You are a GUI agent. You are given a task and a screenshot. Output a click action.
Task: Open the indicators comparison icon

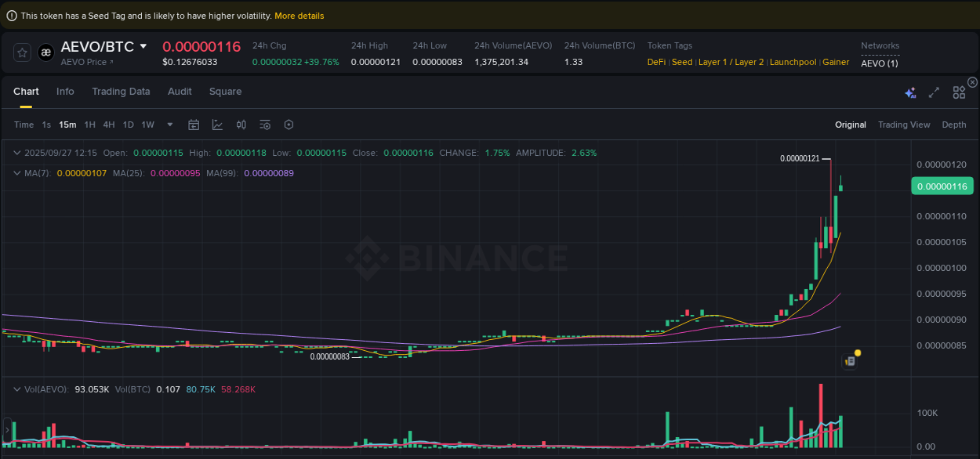point(241,125)
